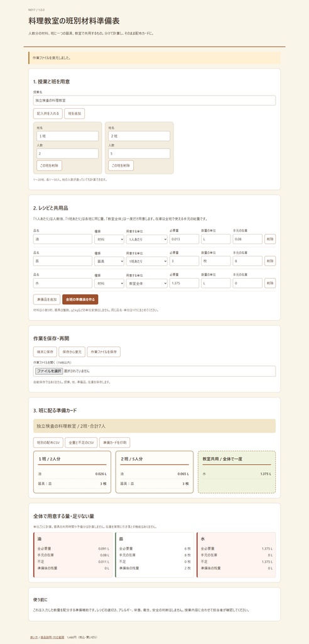Click the 2班 / 5人分 card heading
The image size is (309, 644).
(x=132, y=458)
